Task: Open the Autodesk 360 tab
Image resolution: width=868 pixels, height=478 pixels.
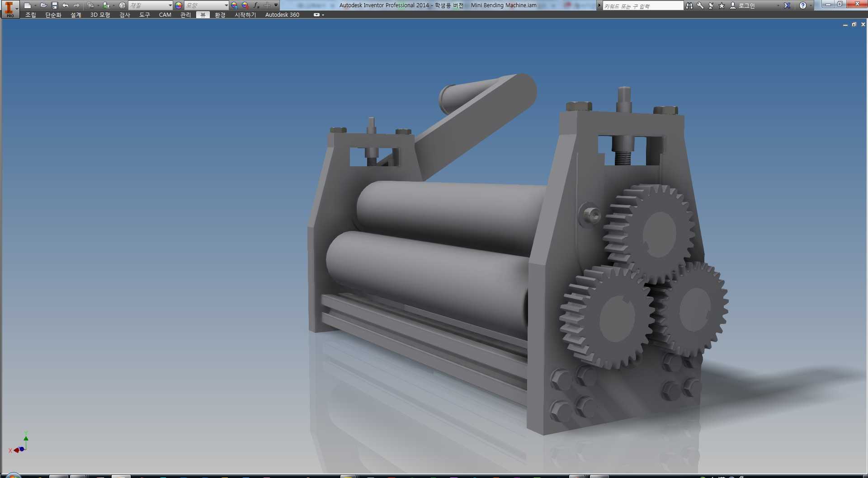Action: pyautogui.click(x=282, y=15)
